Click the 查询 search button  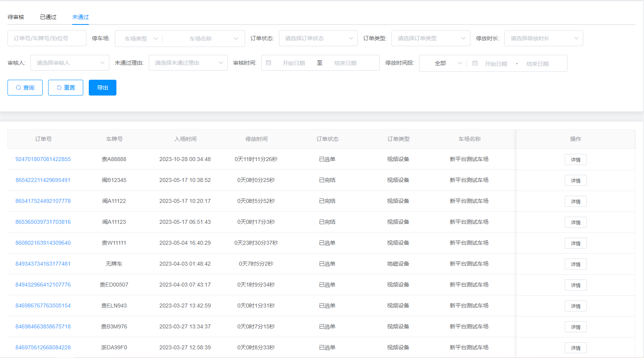[x=25, y=88]
